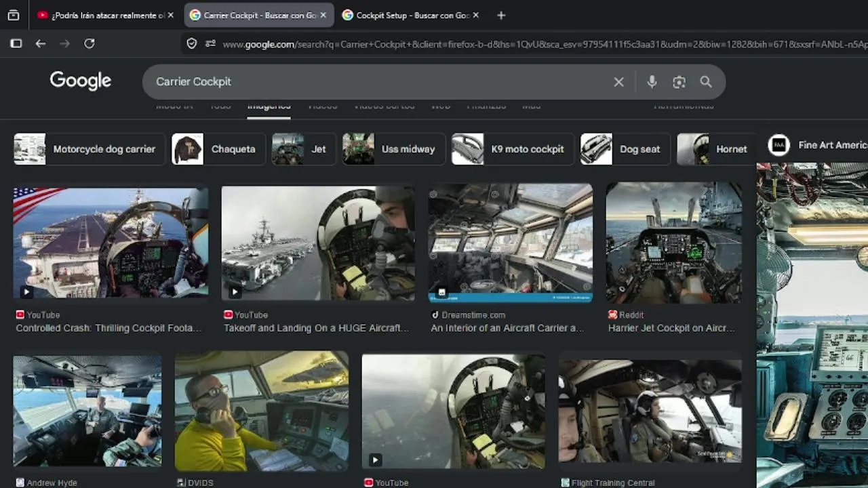Go forward with the forward arrow

[65, 43]
